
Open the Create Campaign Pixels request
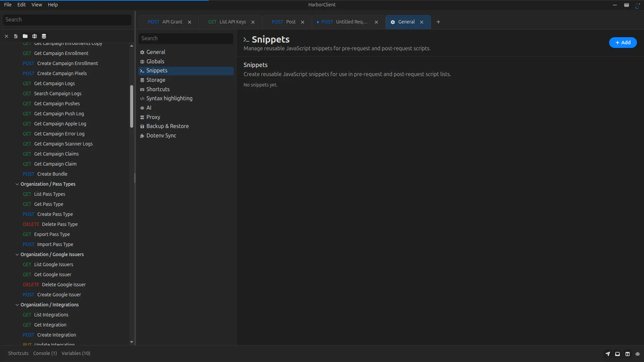pos(55,73)
